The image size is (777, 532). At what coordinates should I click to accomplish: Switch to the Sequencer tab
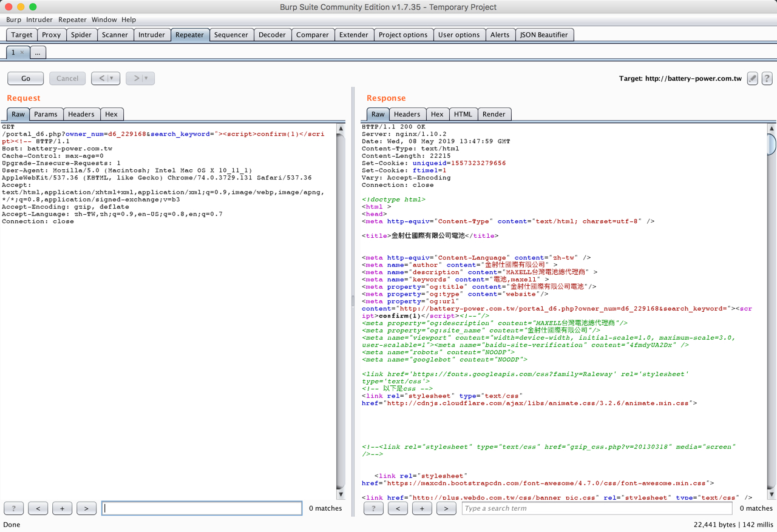click(x=231, y=35)
